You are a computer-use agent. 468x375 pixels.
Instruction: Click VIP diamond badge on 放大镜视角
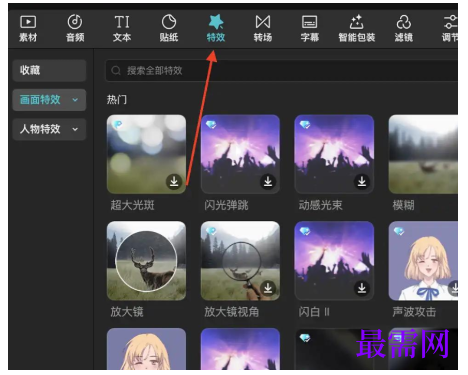(211, 231)
